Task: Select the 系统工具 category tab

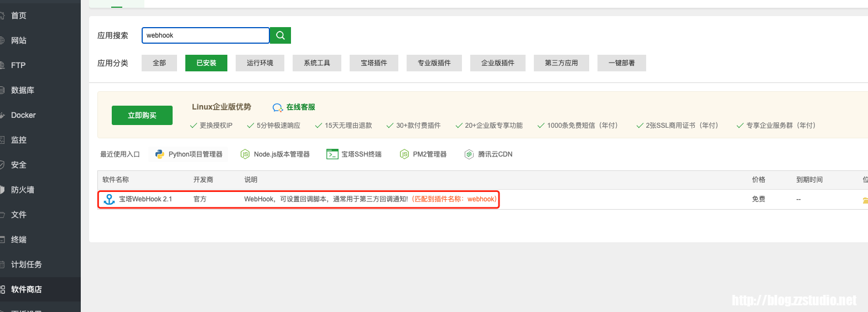Action: pyautogui.click(x=317, y=63)
